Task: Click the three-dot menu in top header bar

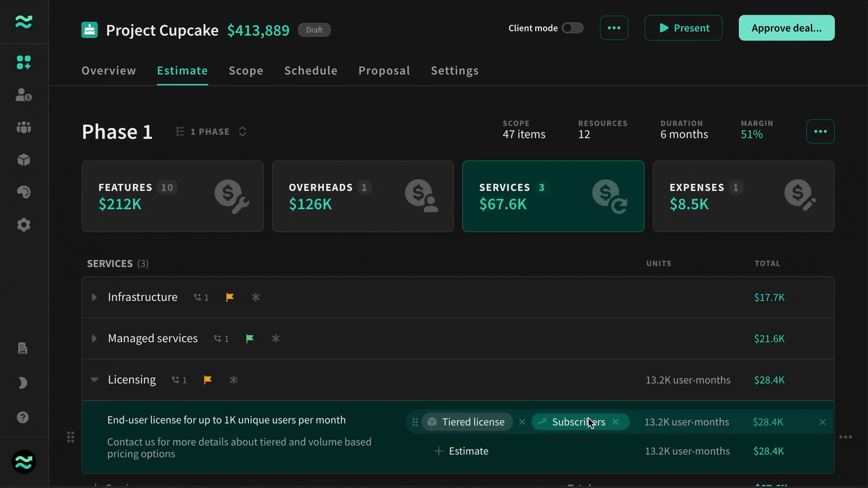Action: pos(614,28)
